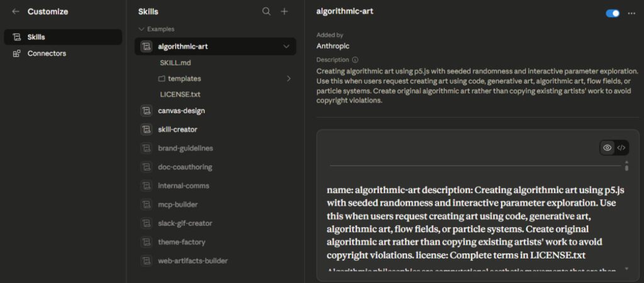
Task: Open the three-dot more options menu
Action: coord(631,13)
